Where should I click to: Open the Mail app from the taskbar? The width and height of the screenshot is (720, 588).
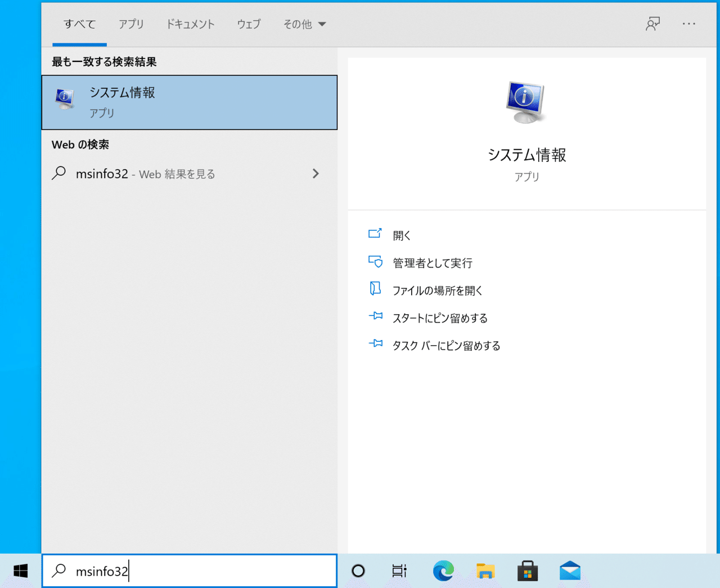pos(570,571)
